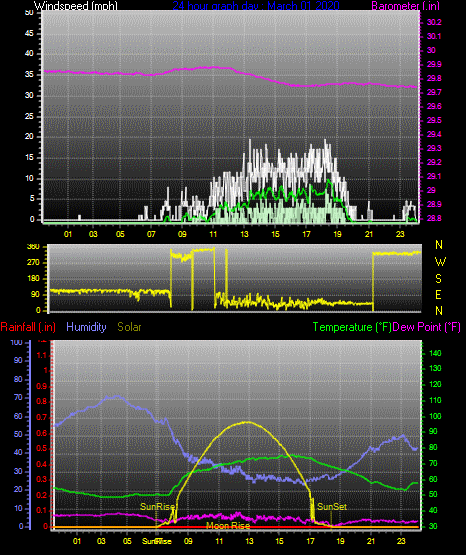
Task: Click the humidity curve peak near hour 04
Action: 116,397
